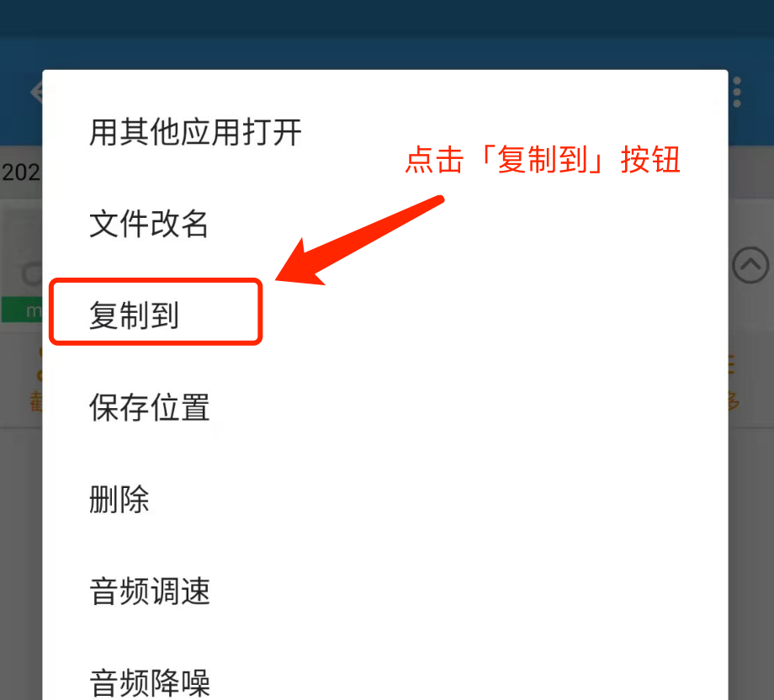This screenshot has width=774, height=700.
Task: Choose 删除 to delete the file
Action: [119, 499]
